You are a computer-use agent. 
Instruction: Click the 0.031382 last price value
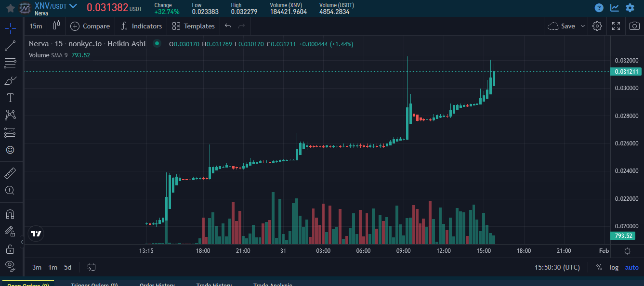[x=107, y=8]
